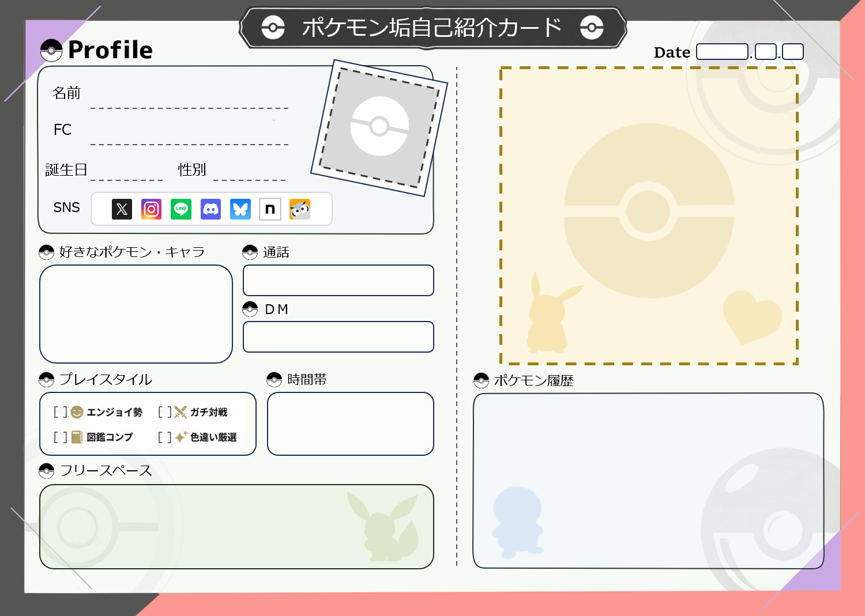This screenshot has height=616, width=865.
Task: Click the sparkle icon beside 色違い厳選
Action: click(181, 437)
